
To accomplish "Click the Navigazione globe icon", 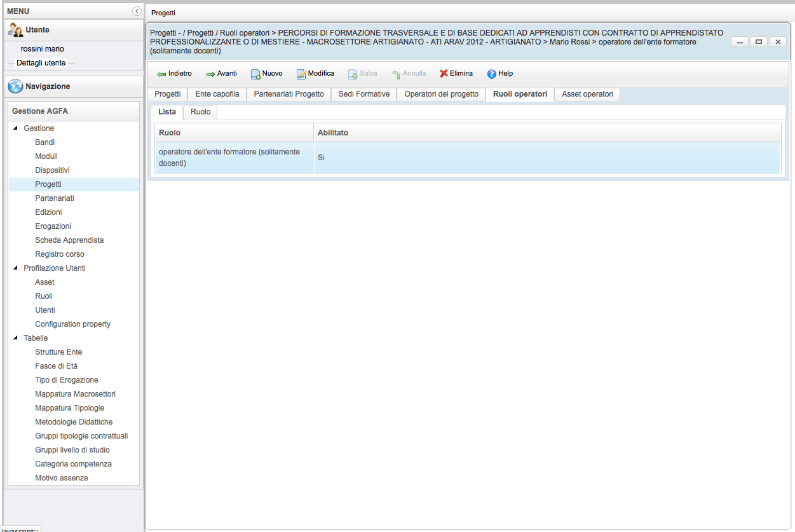I will [15, 86].
